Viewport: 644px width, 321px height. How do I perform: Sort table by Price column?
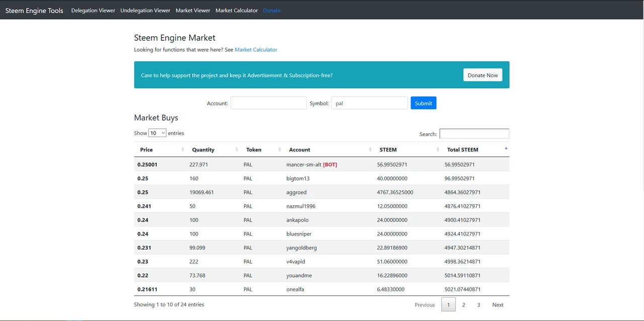point(160,149)
